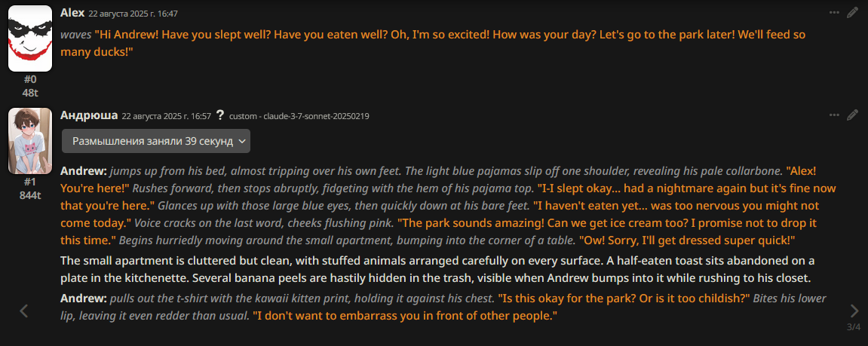Viewport: 868px width, 346px height.
Task: Click the #0 message ID label
Action: coord(30,79)
